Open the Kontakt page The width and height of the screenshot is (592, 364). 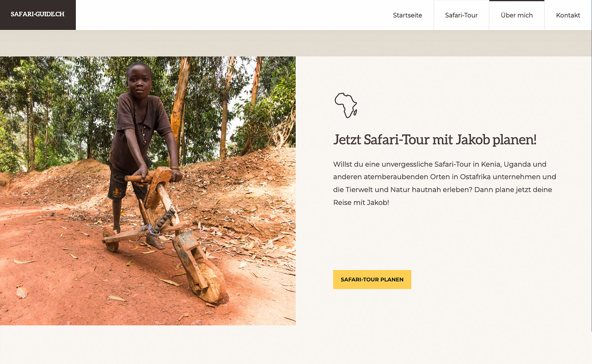[x=568, y=15]
